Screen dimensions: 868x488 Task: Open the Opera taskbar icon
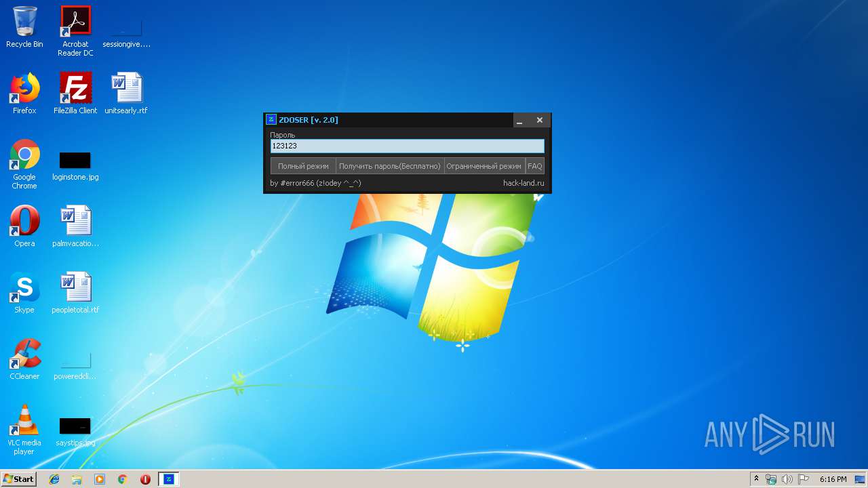(x=145, y=479)
